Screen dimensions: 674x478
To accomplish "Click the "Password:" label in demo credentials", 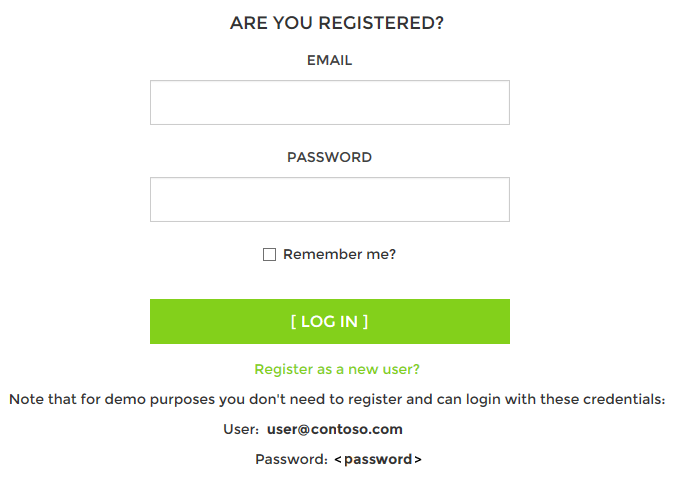I will click(x=291, y=459).
